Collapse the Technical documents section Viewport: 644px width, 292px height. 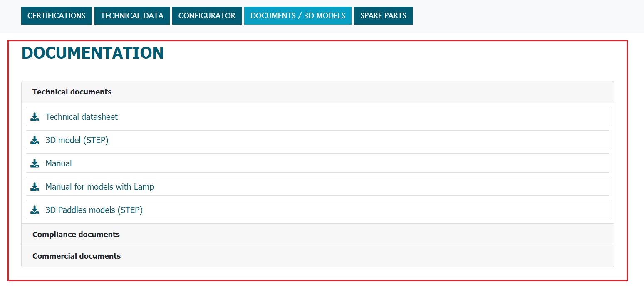(x=317, y=92)
